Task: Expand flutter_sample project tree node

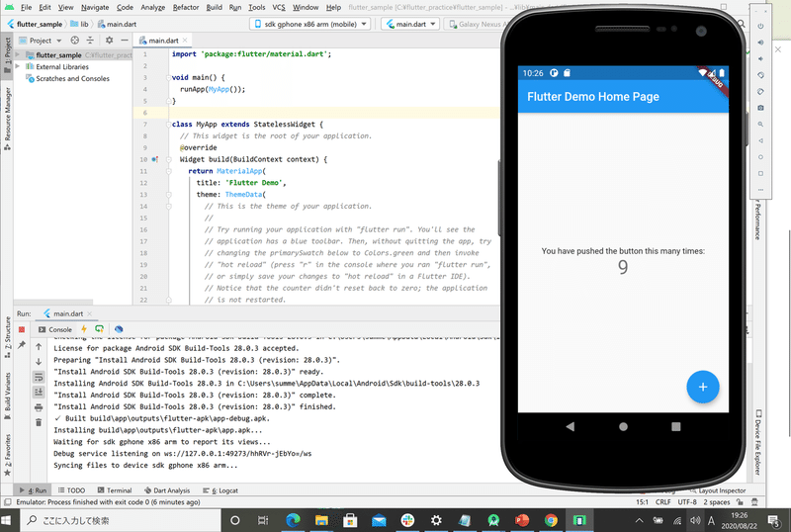Action: coord(18,54)
